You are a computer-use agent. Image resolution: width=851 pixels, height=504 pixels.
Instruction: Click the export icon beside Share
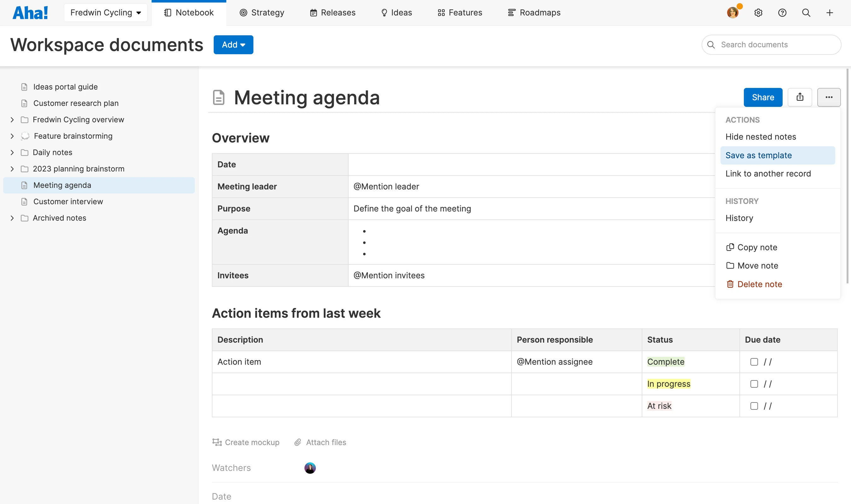coord(800,97)
